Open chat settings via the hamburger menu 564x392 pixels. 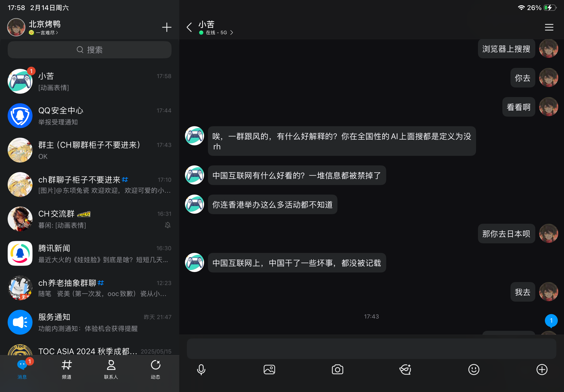point(549,27)
